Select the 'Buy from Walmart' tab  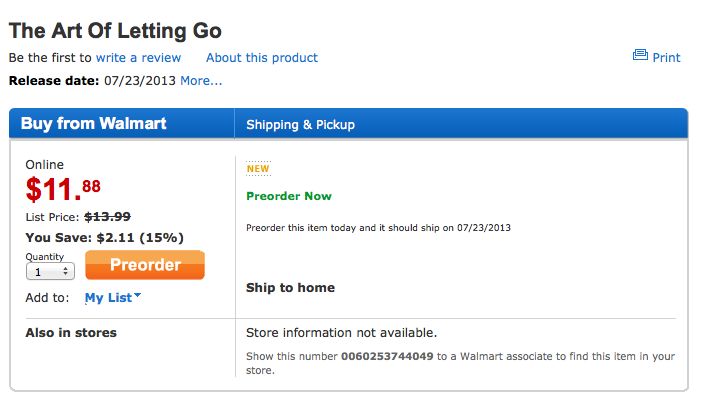pyautogui.click(x=93, y=124)
